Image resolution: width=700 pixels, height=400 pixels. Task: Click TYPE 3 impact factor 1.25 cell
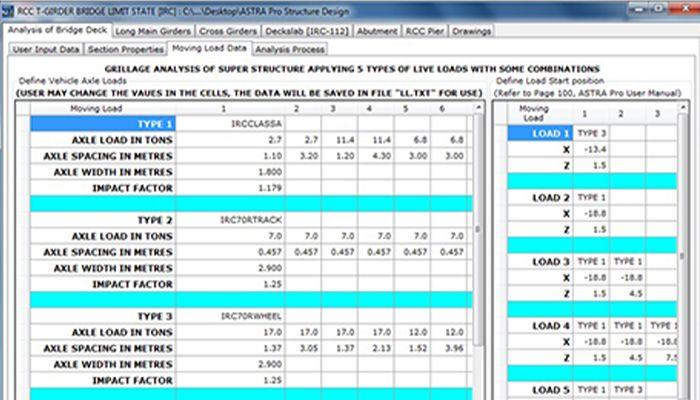(x=231, y=380)
